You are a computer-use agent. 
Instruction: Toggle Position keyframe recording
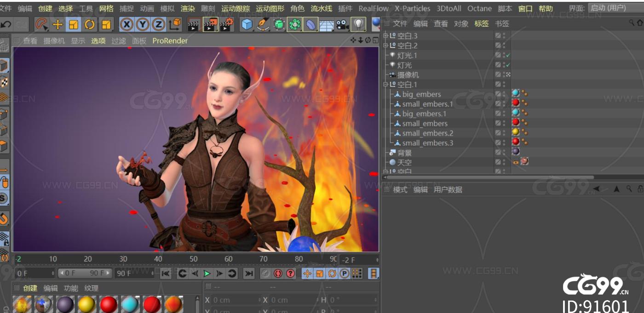click(x=307, y=273)
